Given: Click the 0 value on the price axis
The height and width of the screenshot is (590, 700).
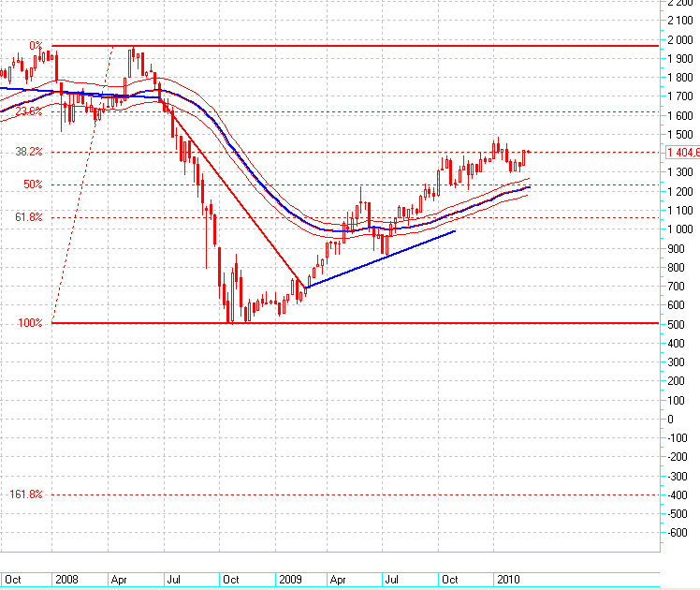Looking at the screenshot, I should tap(670, 420).
